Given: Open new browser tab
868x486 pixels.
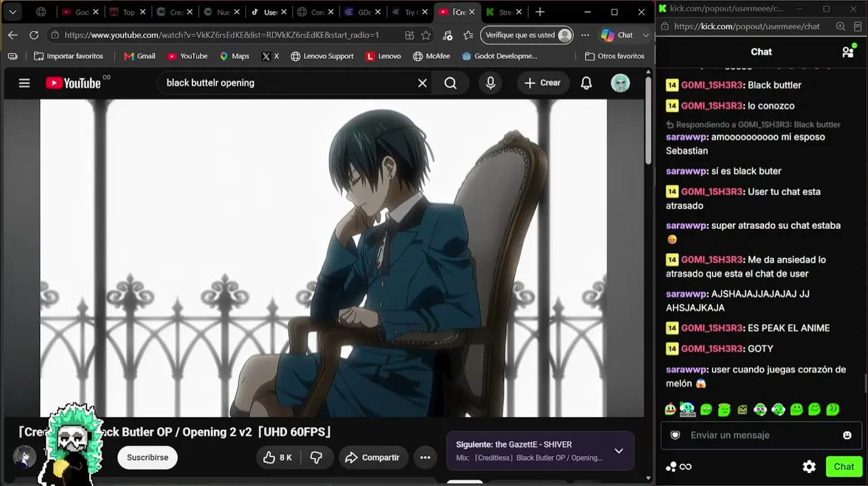Looking at the screenshot, I should point(540,12).
